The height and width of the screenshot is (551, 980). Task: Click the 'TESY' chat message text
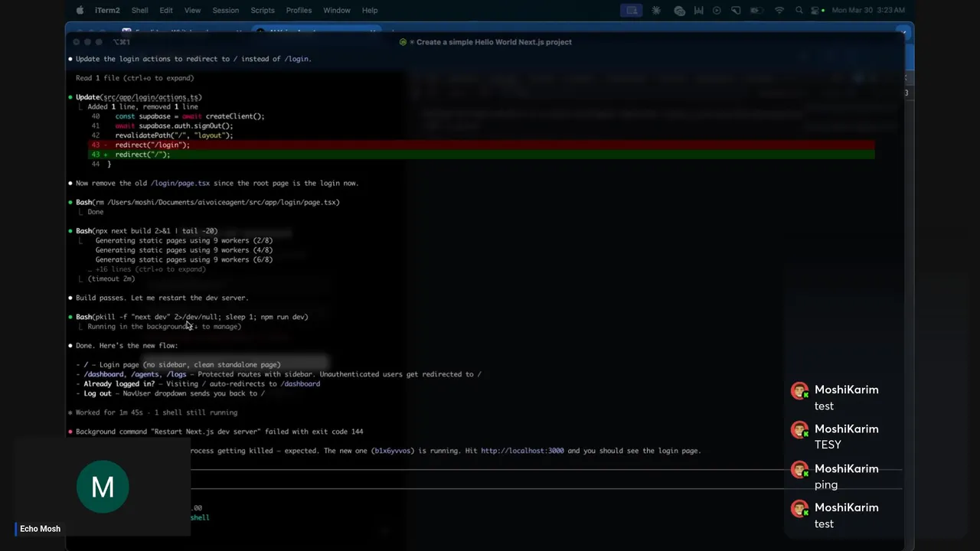point(828,445)
